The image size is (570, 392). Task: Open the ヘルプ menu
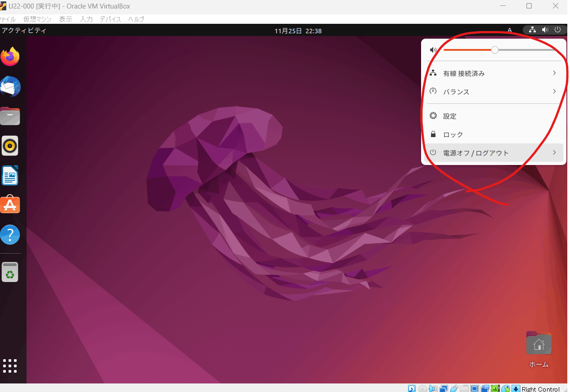(x=136, y=19)
